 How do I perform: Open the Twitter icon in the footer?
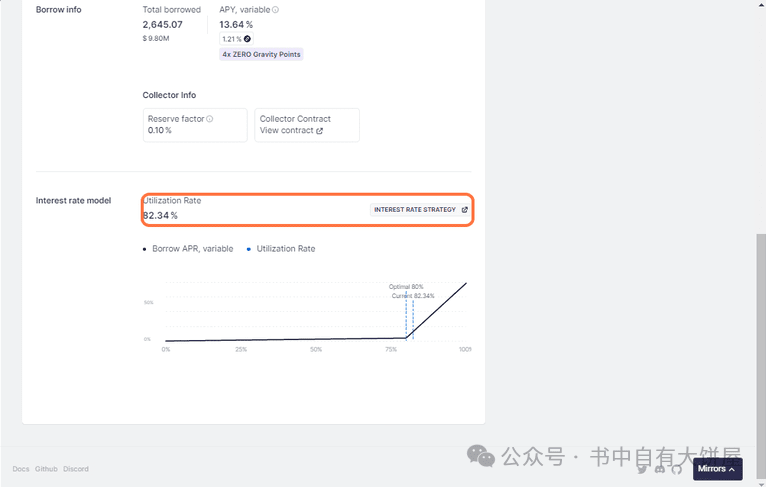pyautogui.click(x=642, y=469)
